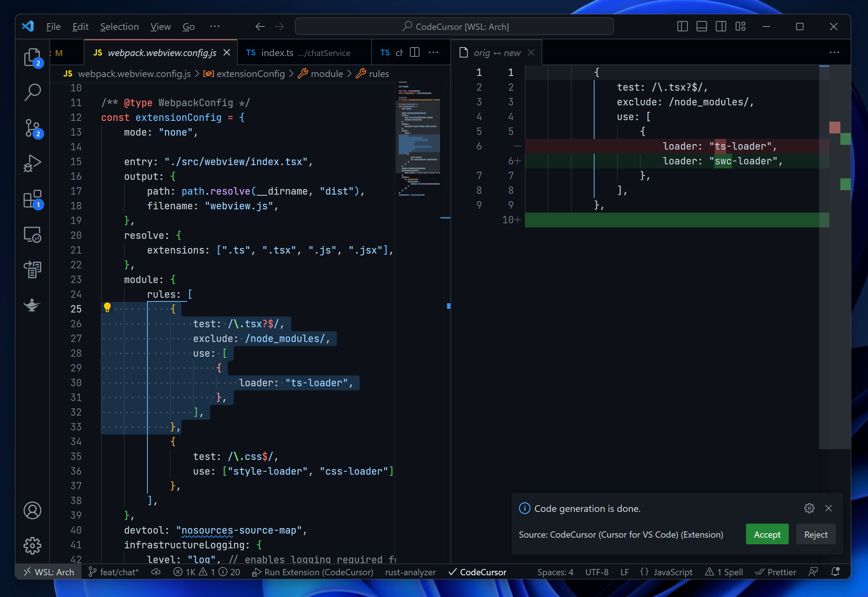Open Remote Explorer view icon
Screen dimensions: 868x597
(x=32, y=234)
